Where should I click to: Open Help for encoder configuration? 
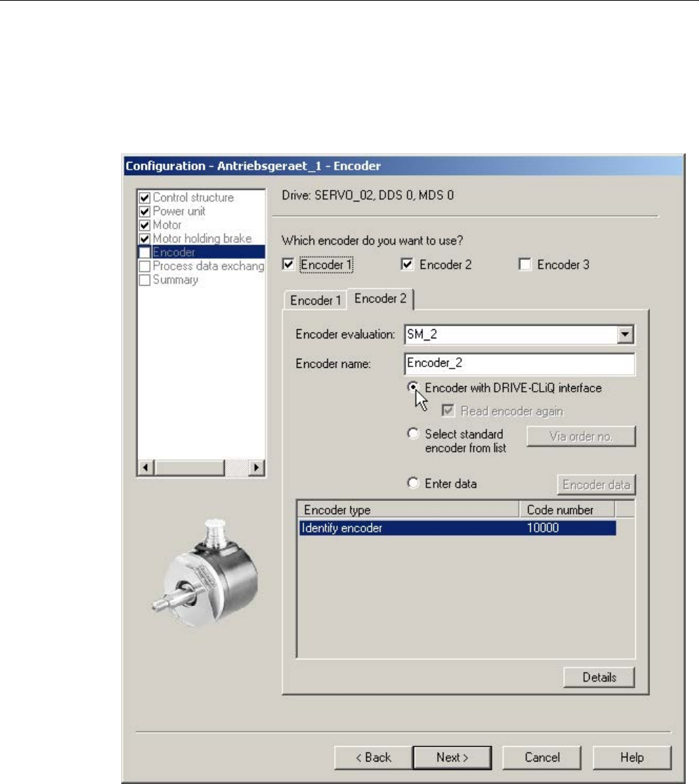pyautogui.click(x=632, y=757)
